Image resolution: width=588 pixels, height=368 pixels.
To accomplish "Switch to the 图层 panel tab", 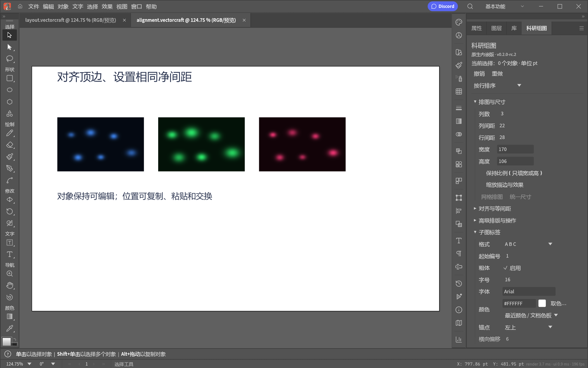I will (x=496, y=28).
